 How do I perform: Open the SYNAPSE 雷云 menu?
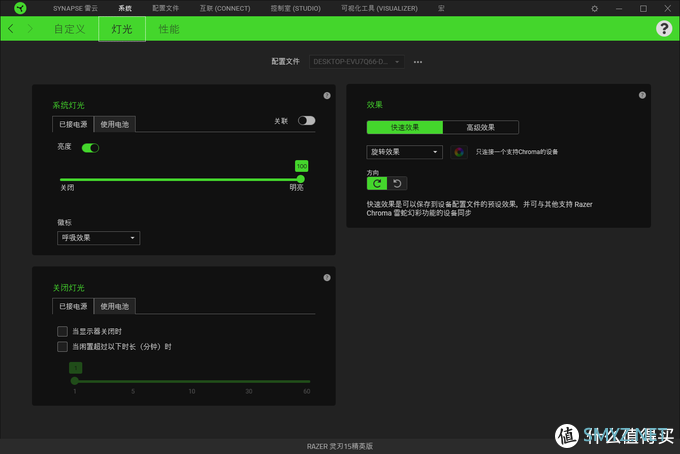click(75, 8)
